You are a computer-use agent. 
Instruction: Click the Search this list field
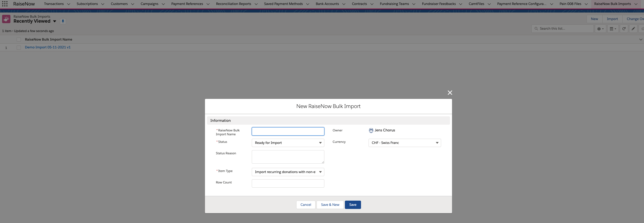(563, 29)
